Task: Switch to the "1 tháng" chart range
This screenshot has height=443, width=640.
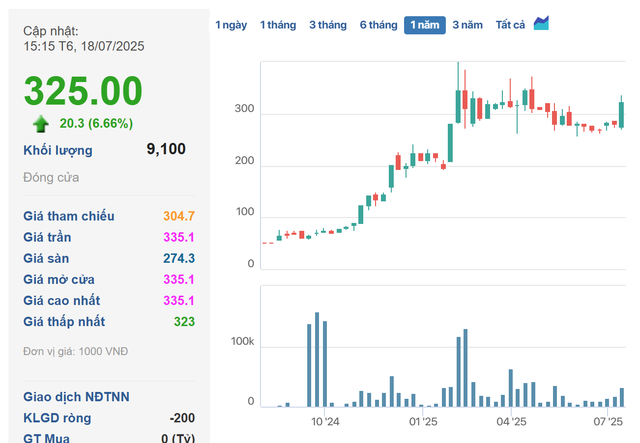Action: (x=278, y=25)
